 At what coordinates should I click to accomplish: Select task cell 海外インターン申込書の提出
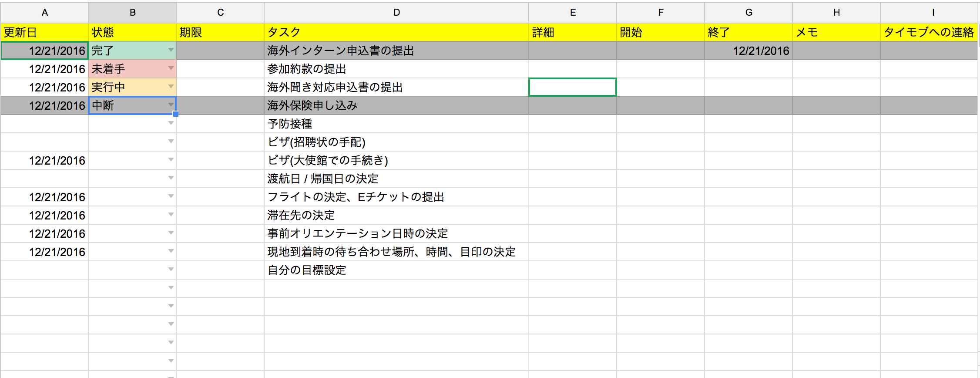396,51
